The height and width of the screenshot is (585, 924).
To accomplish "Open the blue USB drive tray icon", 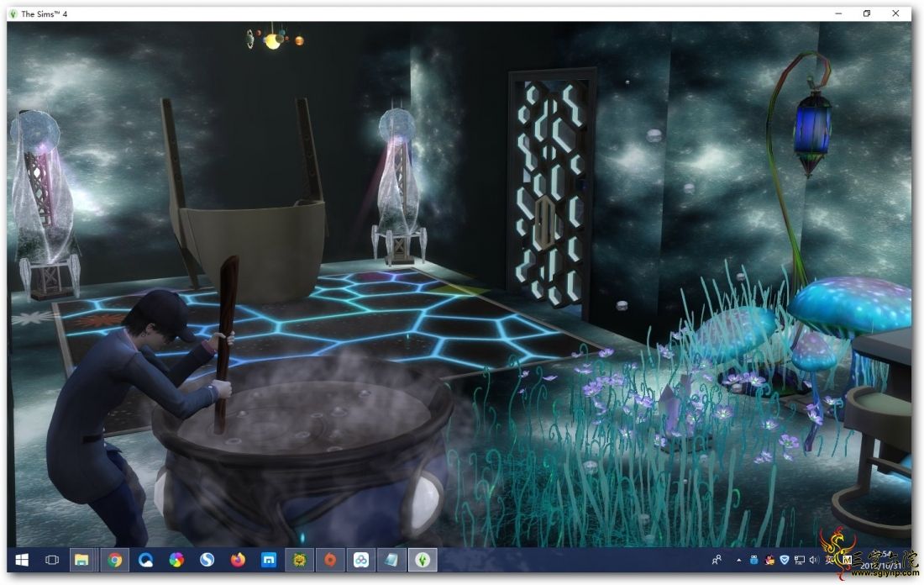I will pyautogui.click(x=753, y=560).
